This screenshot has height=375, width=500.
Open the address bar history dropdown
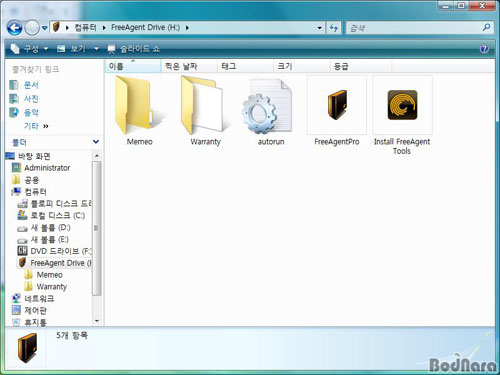[x=319, y=28]
